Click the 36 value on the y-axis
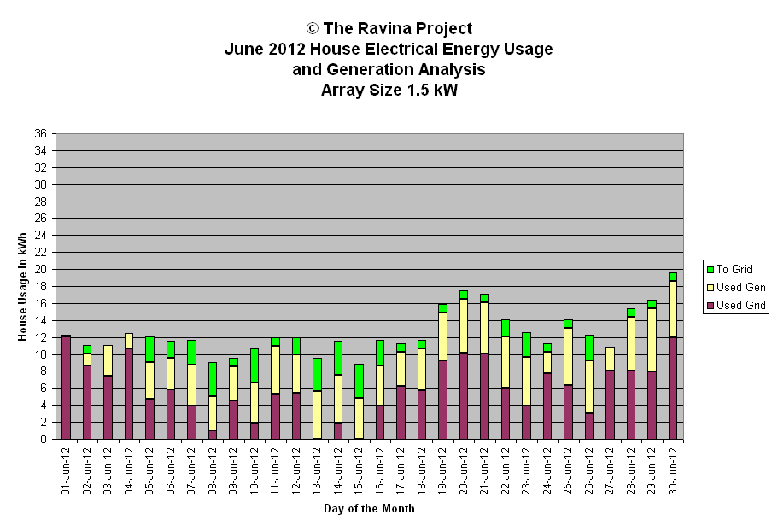778x532 pixels. coord(40,133)
